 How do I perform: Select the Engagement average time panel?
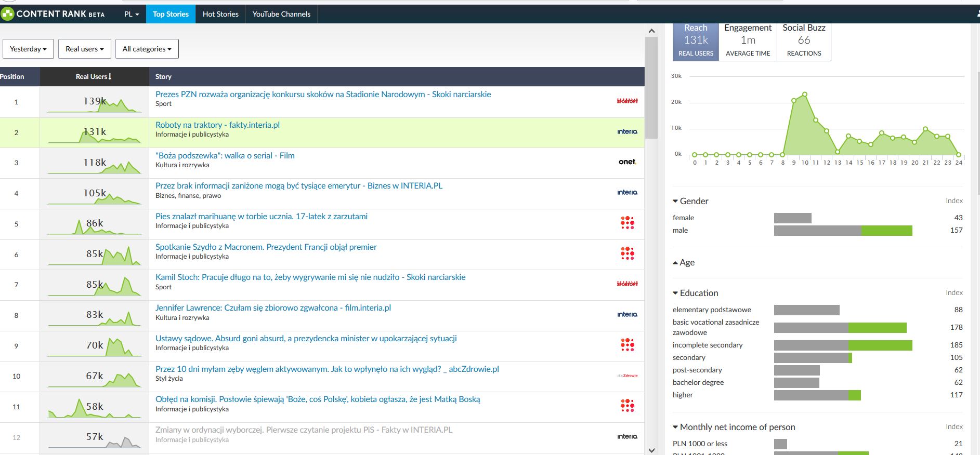pos(748,41)
